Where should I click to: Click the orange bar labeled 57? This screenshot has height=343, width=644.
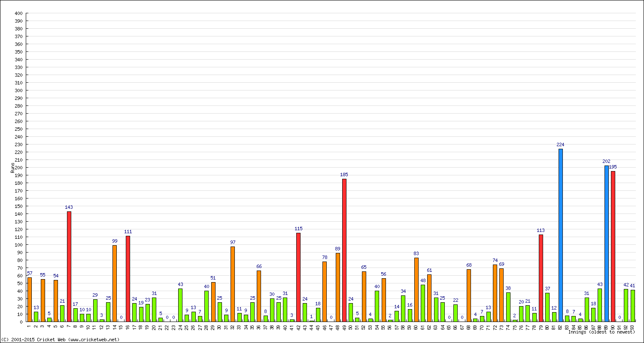pyautogui.click(x=29, y=299)
